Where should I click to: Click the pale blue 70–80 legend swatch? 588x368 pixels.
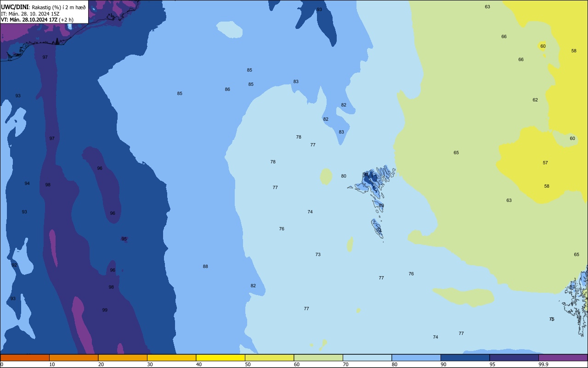[x=367, y=357]
